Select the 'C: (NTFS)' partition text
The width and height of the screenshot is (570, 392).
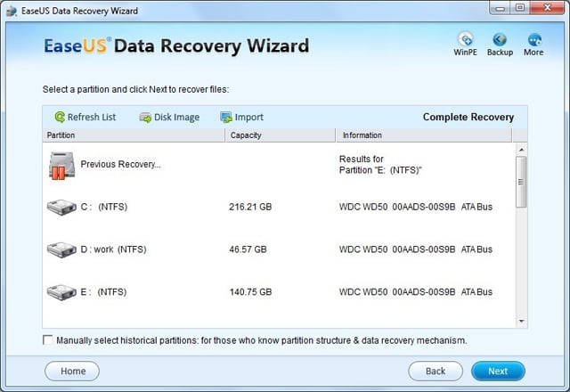pyautogui.click(x=104, y=207)
